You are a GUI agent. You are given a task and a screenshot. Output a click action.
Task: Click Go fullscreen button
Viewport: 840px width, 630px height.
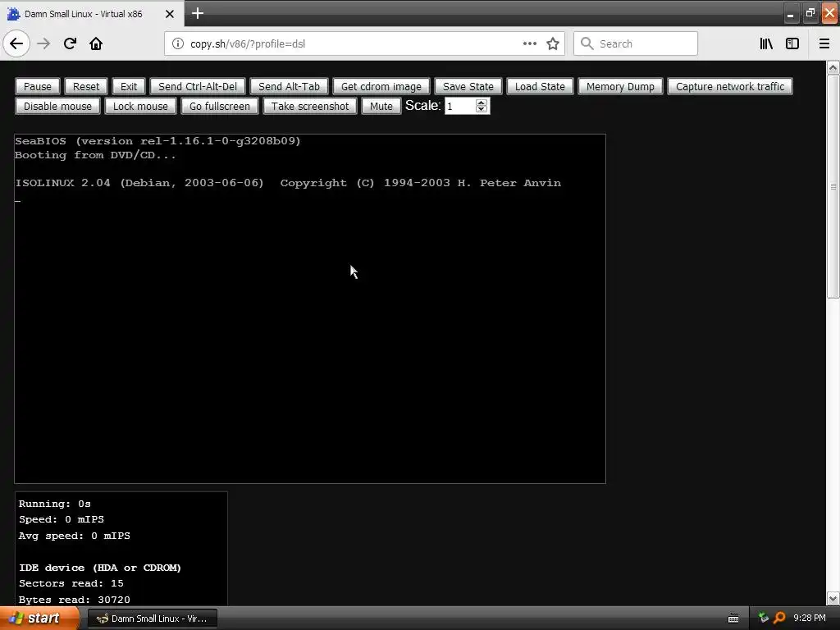(220, 106)
